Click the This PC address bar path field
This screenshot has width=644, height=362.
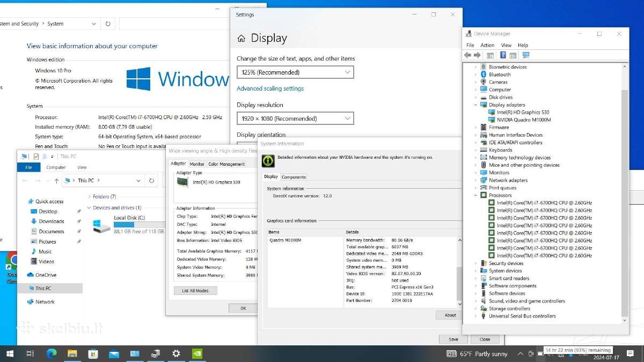(x=102, y=181)
